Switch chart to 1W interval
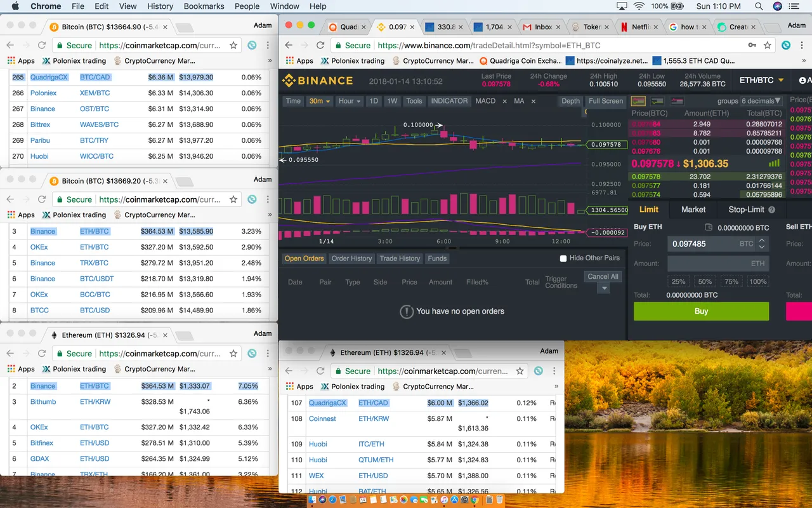 coord(392,101)
